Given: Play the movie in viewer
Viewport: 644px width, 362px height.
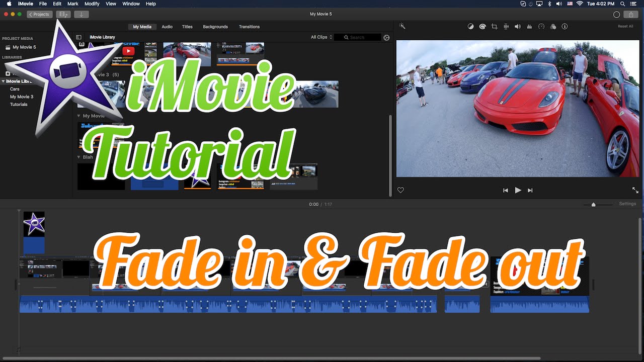Looking at the screenshot, I should 518,190.
